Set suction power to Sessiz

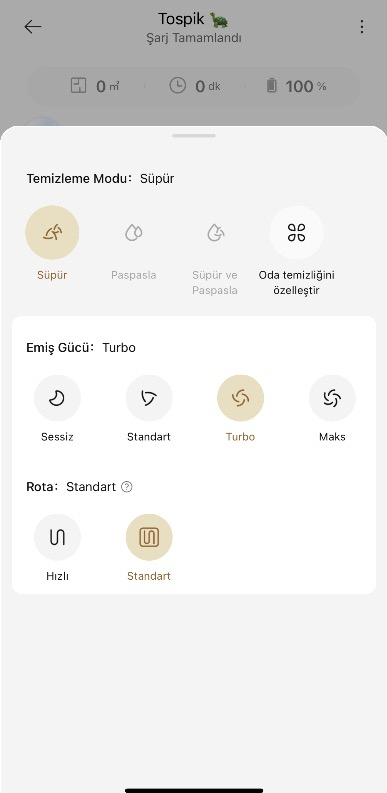point(57,398)
